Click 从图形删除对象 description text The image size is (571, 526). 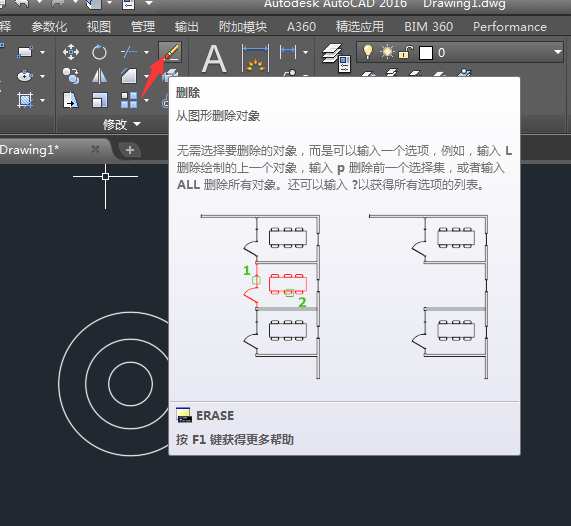[218, 116]
